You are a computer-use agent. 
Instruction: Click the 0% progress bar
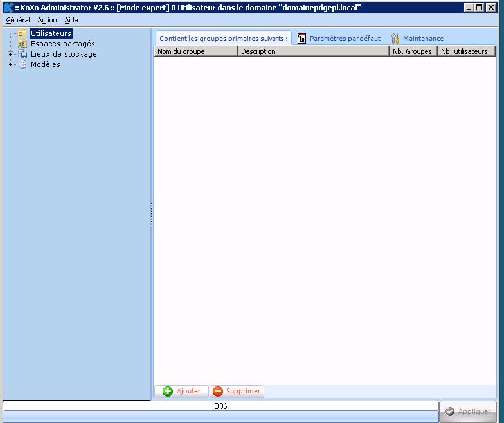pyautogui.click(x=221, y=406)
